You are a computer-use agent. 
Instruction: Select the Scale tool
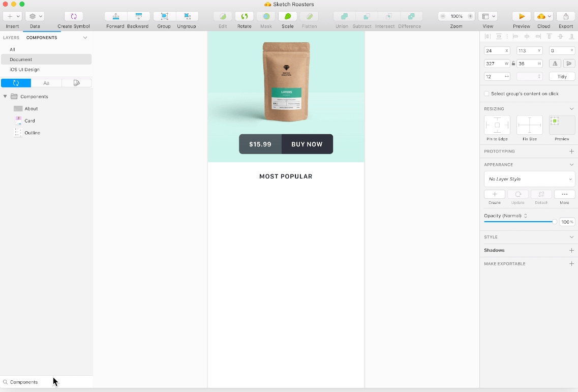click(x=287, y=16)
